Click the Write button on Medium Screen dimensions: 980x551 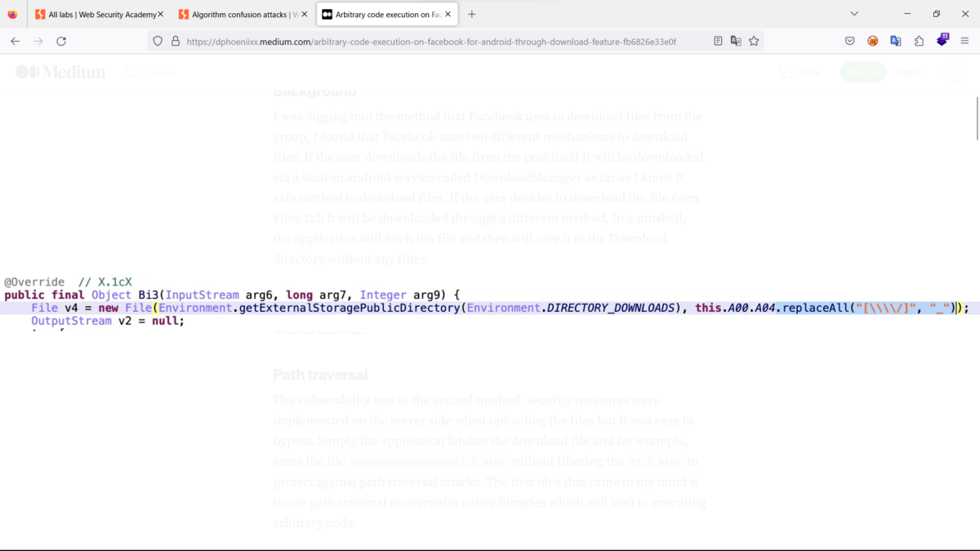point(801,72)
